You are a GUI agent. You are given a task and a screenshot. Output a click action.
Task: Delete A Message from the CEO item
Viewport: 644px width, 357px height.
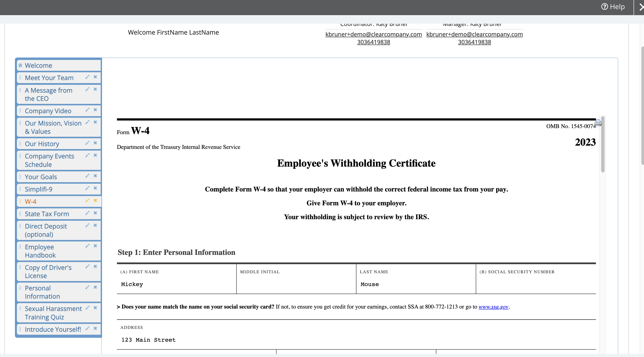point(95,89)
